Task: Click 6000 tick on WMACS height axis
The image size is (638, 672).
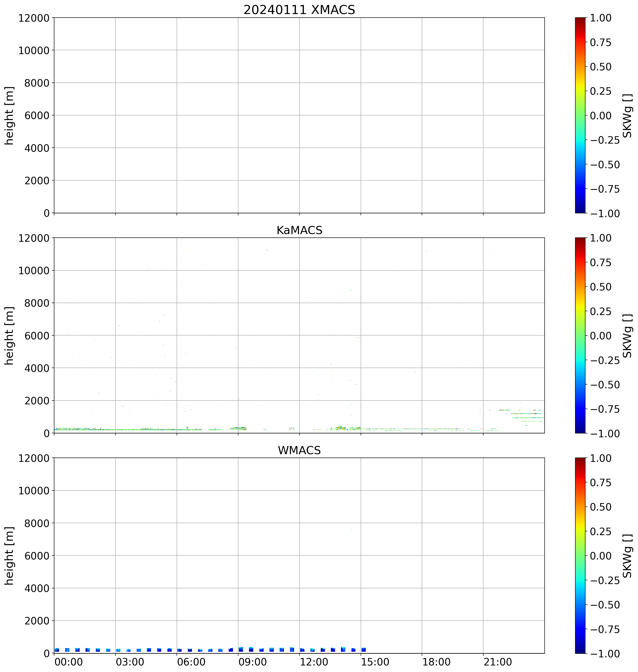Action: (37, 556)
